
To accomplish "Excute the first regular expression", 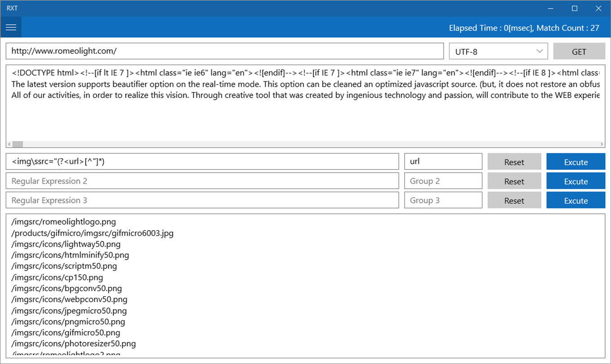I will click(576, 162).
